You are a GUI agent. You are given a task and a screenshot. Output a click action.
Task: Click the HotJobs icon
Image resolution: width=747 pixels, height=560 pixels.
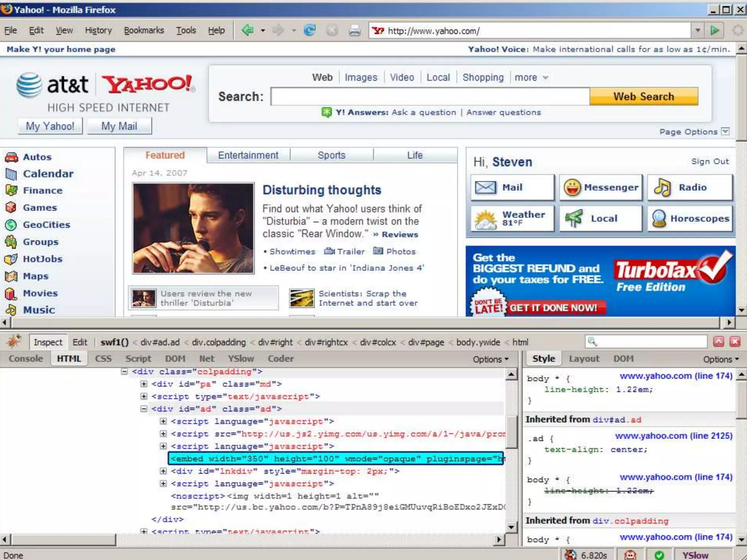(x=11, y=259)
